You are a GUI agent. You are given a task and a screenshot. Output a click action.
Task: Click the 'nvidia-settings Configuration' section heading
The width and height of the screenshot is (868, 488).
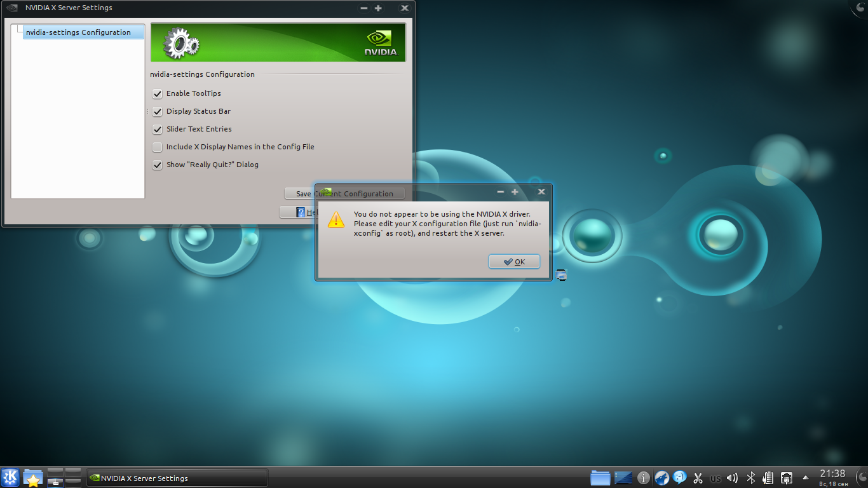click(202, 74)
